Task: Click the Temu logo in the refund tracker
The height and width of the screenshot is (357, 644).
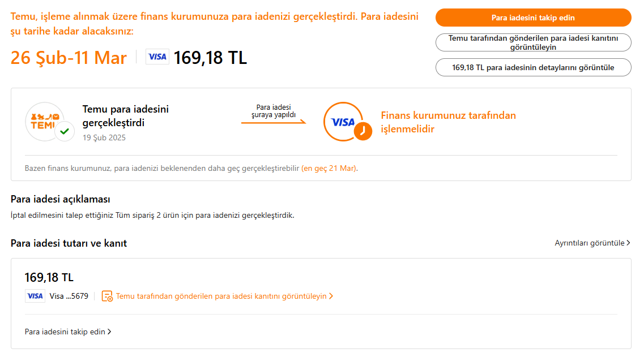Action: 42,122
